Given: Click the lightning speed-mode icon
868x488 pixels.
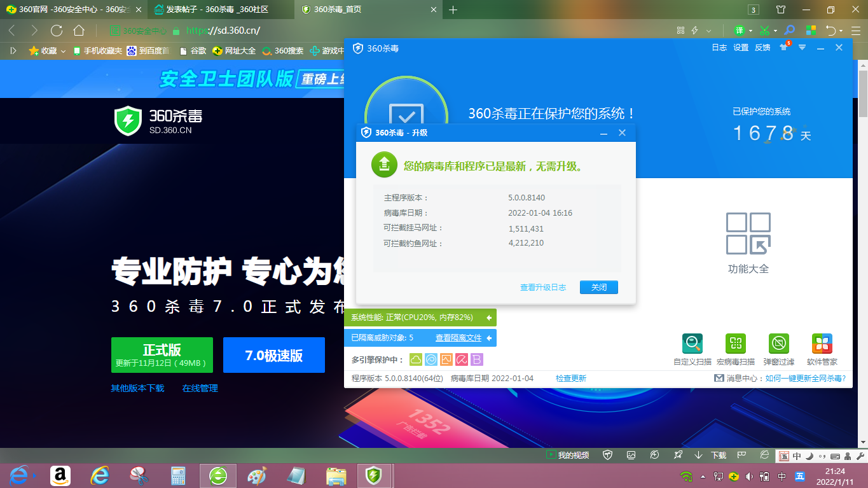Looking at the screenshot, I should coord(695,30).
